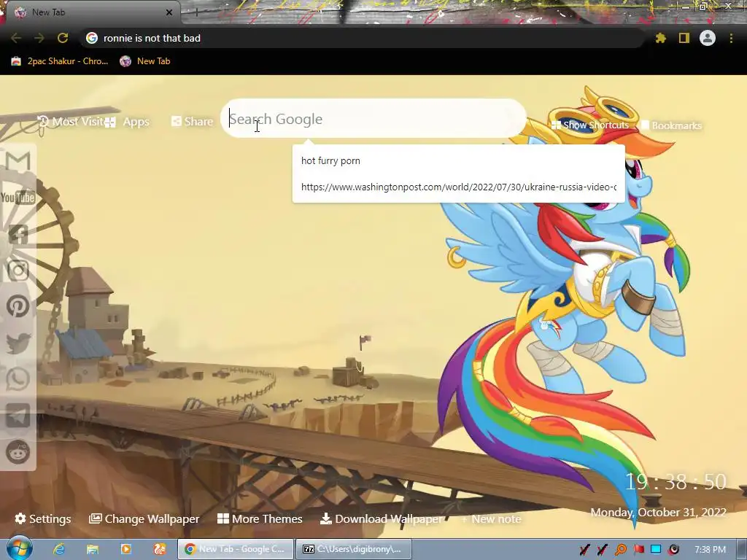This screenshot has width=747, height=560.
Task: Click the red flag Action Center icon
Action: click(638, 550)
